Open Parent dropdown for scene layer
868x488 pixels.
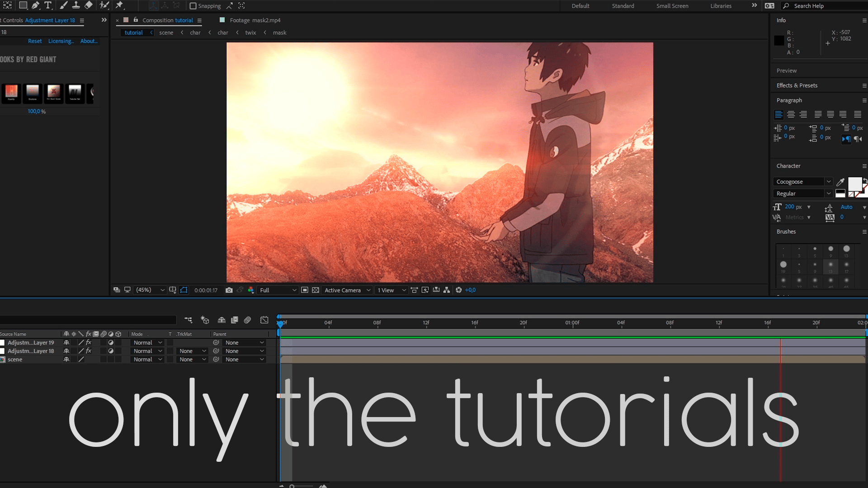coord(244,359)
